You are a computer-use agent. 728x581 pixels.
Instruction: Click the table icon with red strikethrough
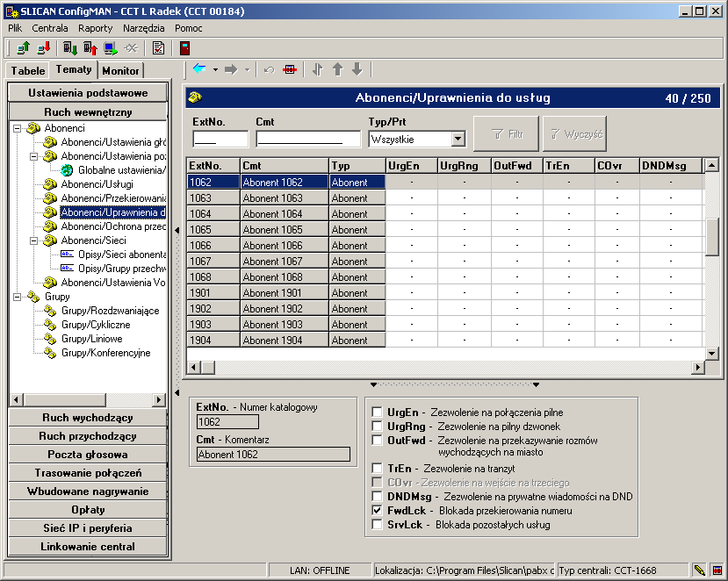coord(290,69)
